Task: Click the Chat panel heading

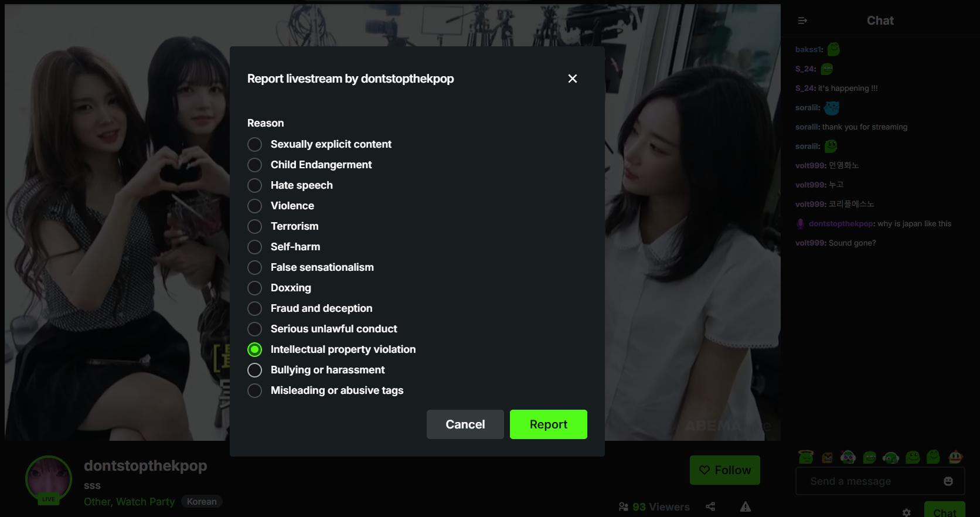Action: tap(880, 21)
